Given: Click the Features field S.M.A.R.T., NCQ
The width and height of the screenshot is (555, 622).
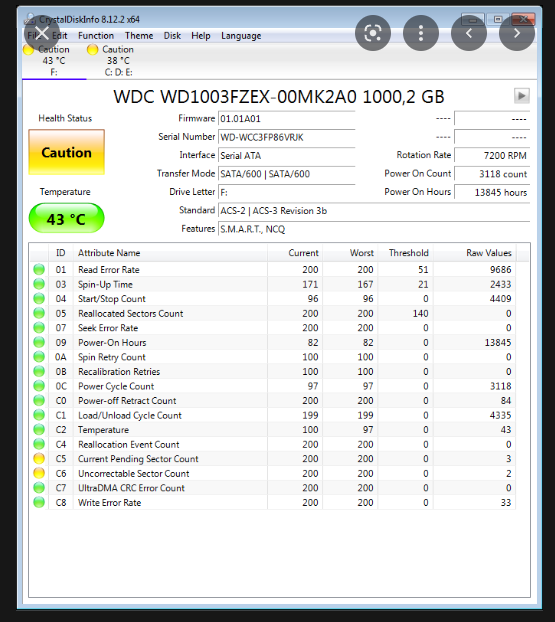Looking at the screenshot, I should [x=374, y=229].
